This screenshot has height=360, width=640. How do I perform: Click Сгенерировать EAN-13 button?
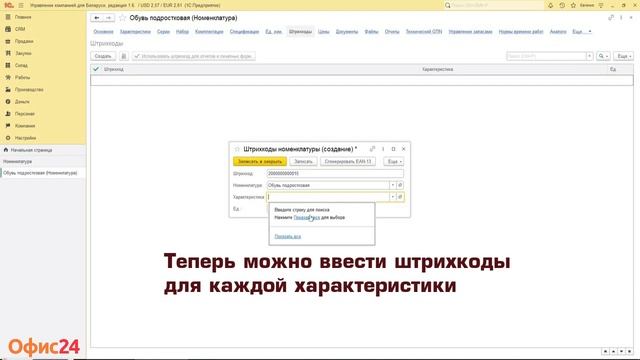tap(348, 162)
